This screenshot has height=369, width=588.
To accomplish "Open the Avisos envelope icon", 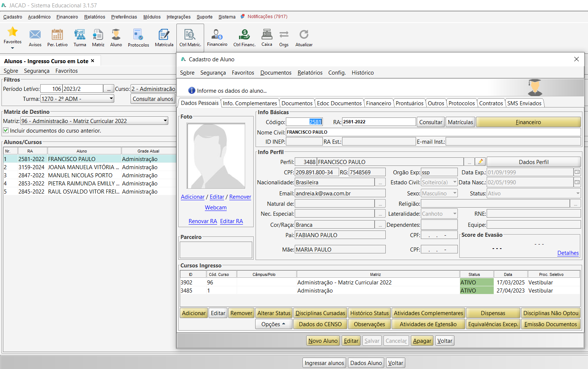I will point(35,35).
